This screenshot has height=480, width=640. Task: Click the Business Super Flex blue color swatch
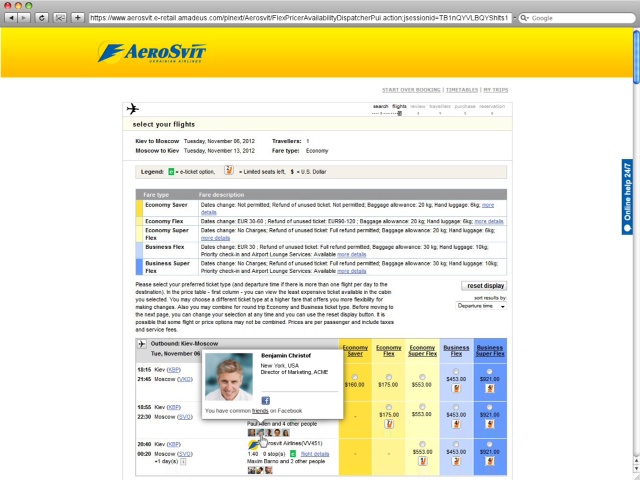[139, 267]
